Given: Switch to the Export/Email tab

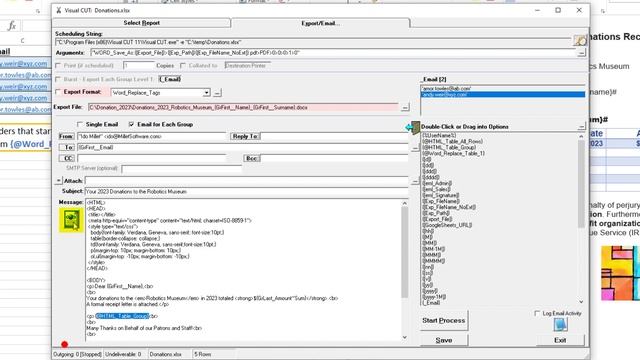Looking at the screenshot, I should [x=320, y=23].
